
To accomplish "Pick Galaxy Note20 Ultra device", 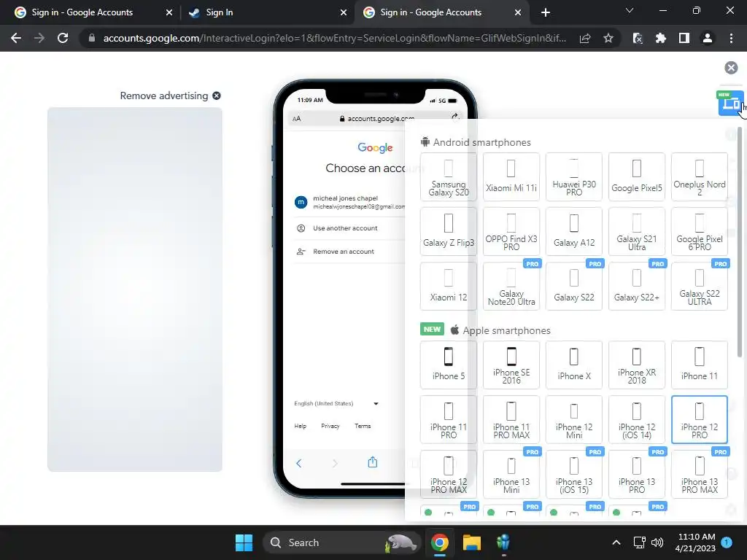I will (511, 286).
